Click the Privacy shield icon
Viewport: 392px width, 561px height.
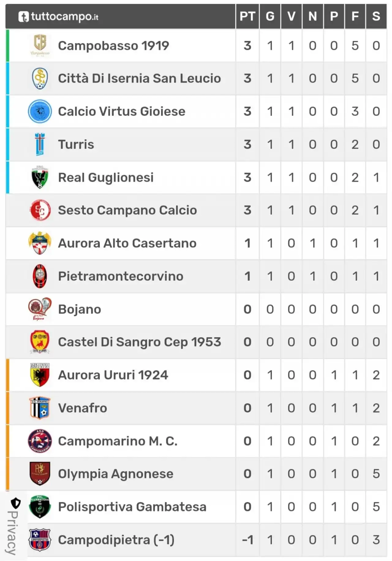pos(16,503)
